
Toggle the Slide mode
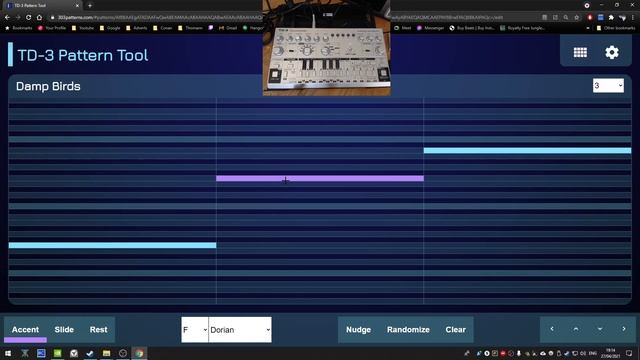pos(64,329)
